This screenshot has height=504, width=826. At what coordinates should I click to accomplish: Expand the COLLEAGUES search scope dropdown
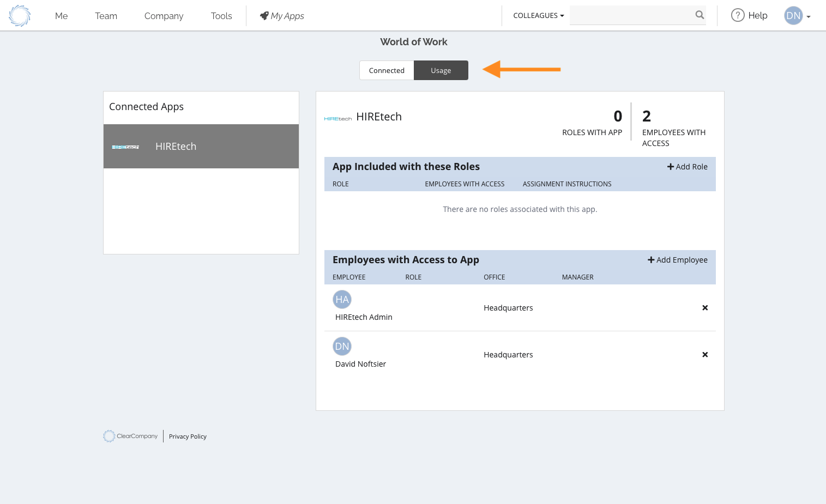coord(539,15)
